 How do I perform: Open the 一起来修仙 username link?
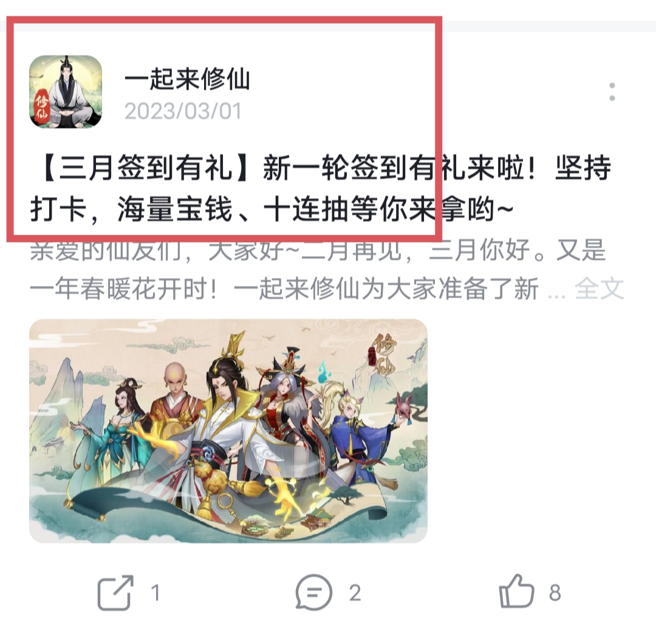coord(187,78)
